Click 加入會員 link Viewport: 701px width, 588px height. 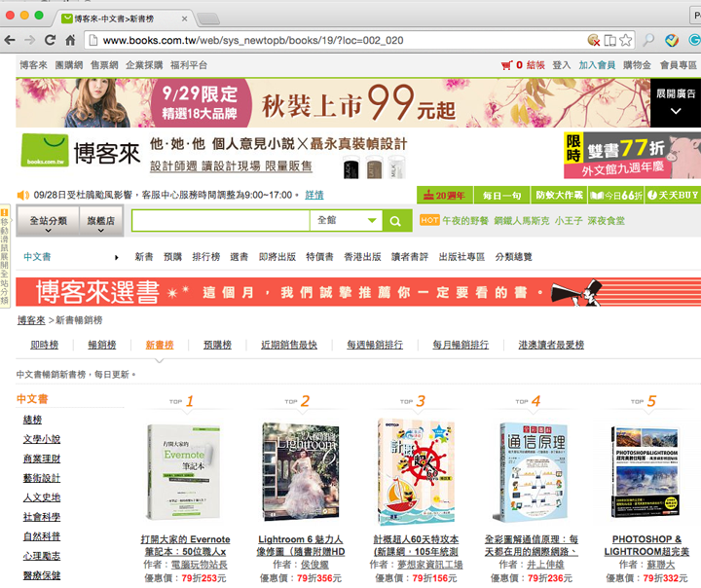(597, 65)
